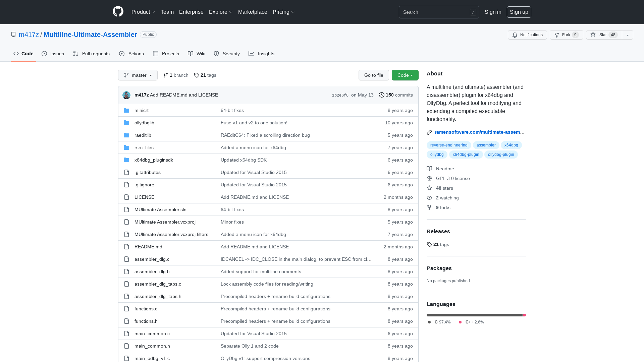This screenshot has width=644, height=362.
Task: Expand the Explore menu
Action: click(x=221, y=12)
